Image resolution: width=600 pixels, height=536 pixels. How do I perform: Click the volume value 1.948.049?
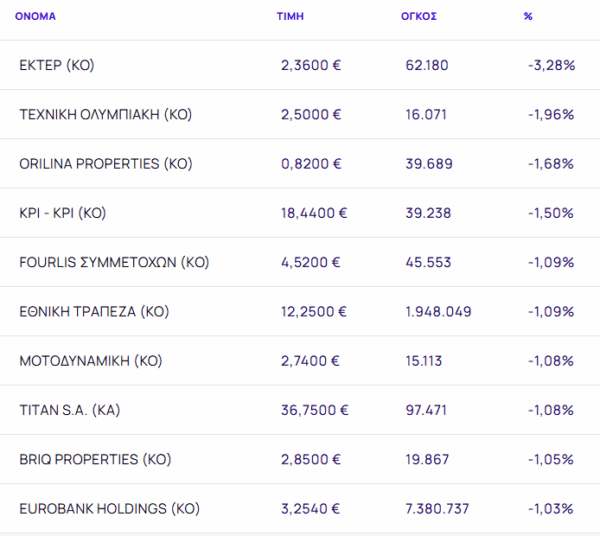click(x=438, y=312)
